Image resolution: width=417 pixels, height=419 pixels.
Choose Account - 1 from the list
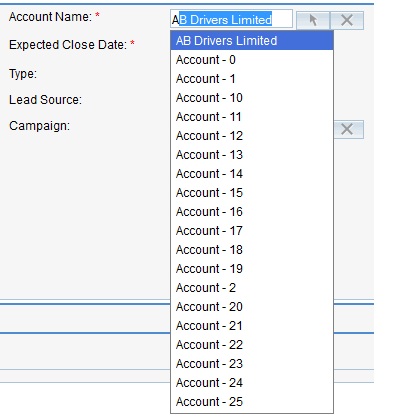coord(252,79)
